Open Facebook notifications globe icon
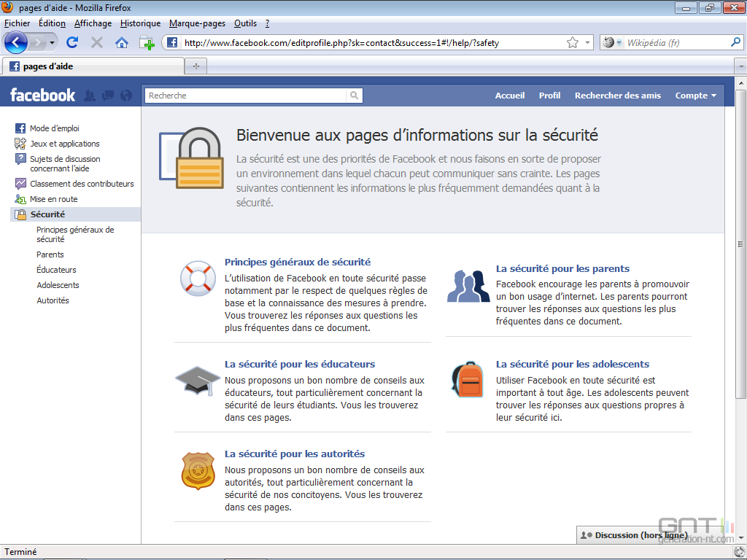The height and width of the screenshot is (560, 747). point(126,96)
